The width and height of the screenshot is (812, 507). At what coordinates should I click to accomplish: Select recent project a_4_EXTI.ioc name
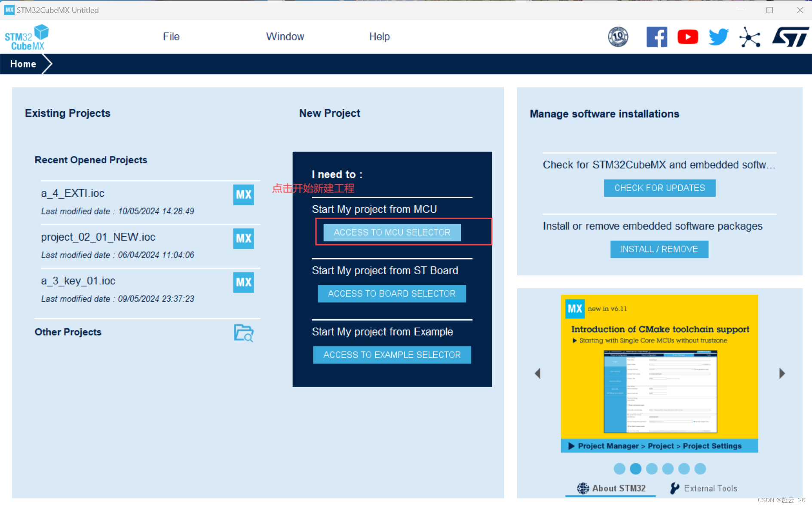(x=73, y=193)
